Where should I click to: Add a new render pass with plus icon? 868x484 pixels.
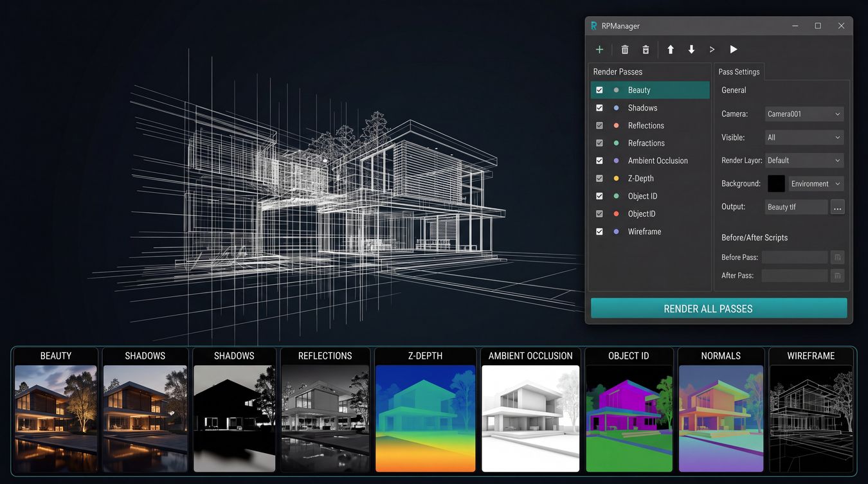click(599, 49)
